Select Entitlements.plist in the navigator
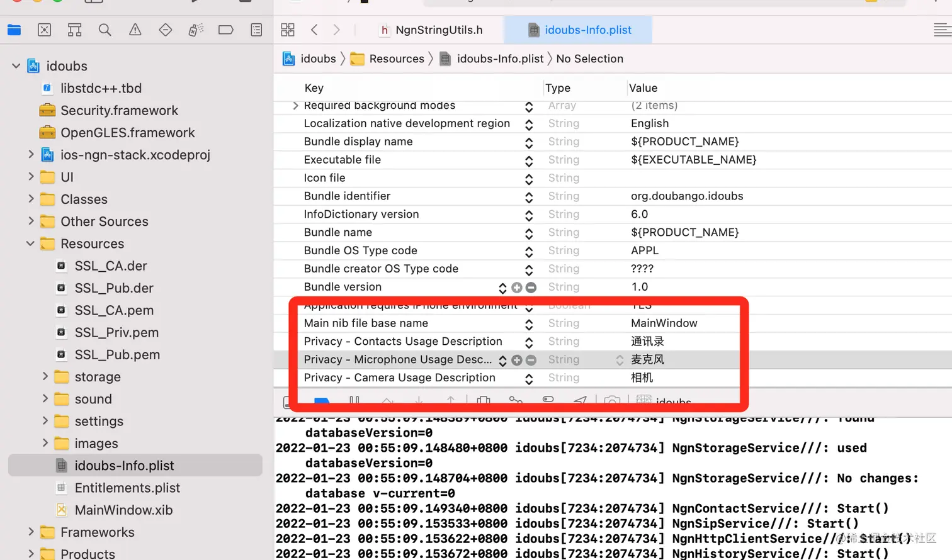The width and height of the screenshot is (952, 560). pyautogui.click(x=127, y=488)
